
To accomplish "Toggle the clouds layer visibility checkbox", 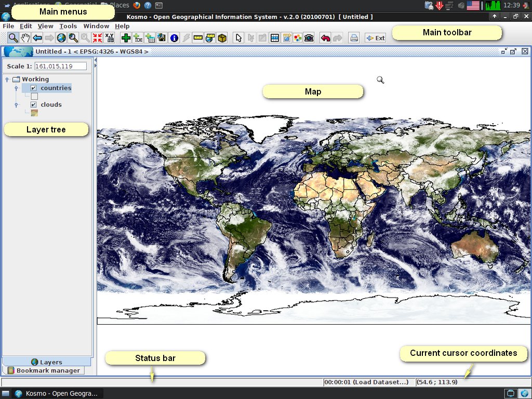I will (33, 105).
